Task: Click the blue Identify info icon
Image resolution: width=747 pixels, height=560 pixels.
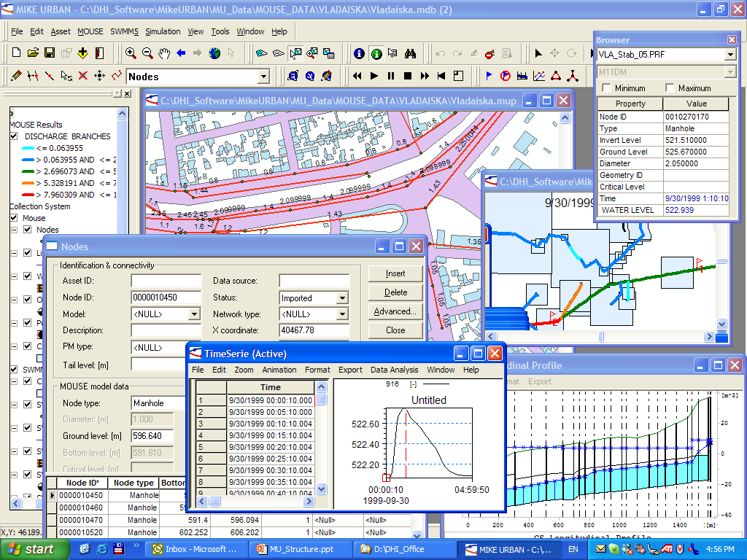Action: (359, 53)
